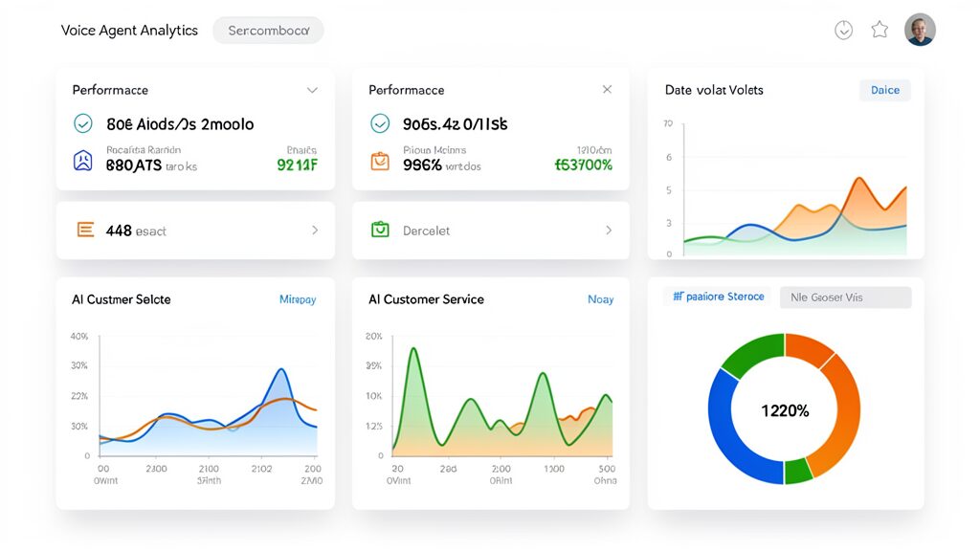The image size is (980, 551).
Task: Open the user profile avatar
Action: [x=920, y=30]
